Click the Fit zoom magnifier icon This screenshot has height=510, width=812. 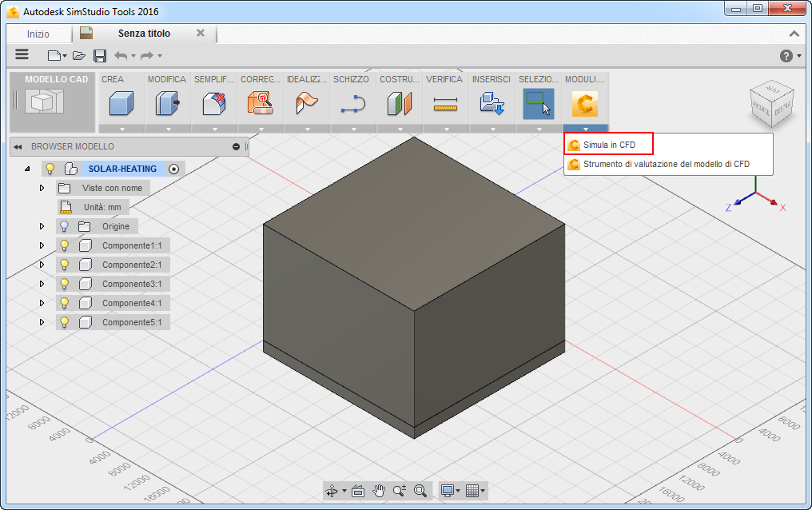coord(420,491)
